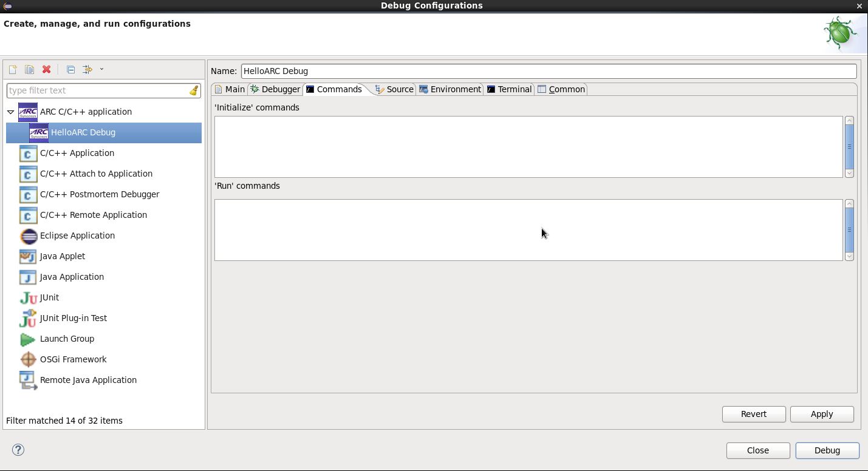Close the Debug Configurations window
This screenshot has height=471, width=868.
859,6
